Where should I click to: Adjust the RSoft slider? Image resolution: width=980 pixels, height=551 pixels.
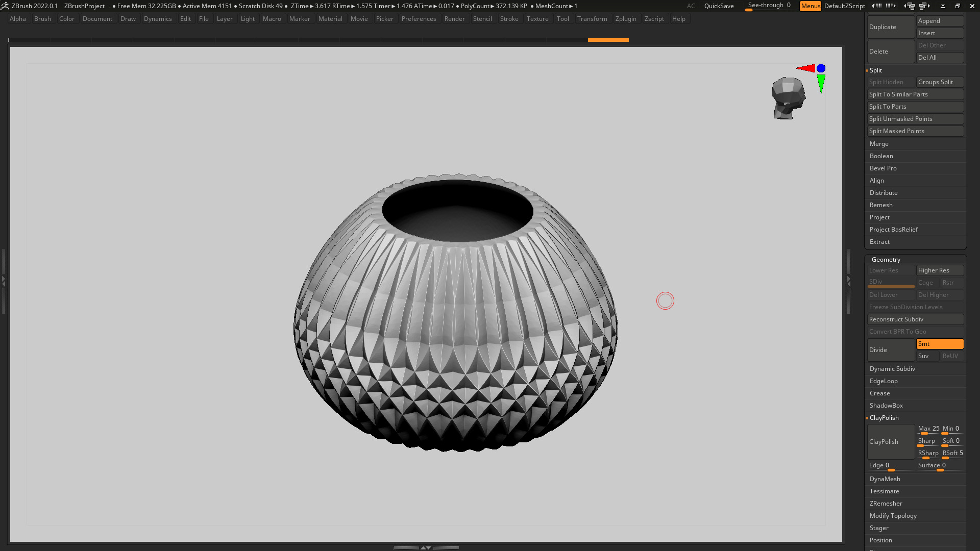[x=952, y=454]
